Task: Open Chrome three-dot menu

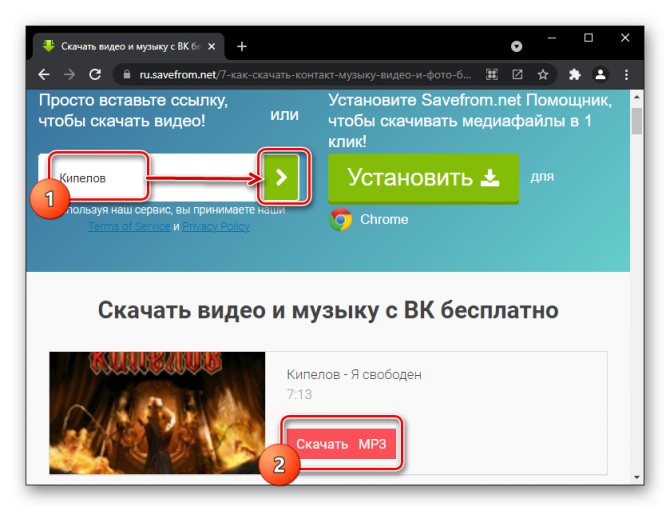Action: [626, 75]
